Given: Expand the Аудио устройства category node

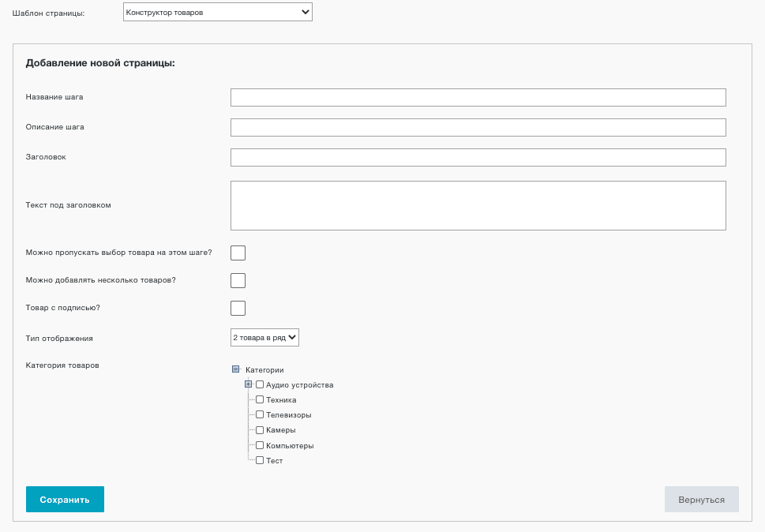Looking at the screenshot, I should (x=249, y=384).
